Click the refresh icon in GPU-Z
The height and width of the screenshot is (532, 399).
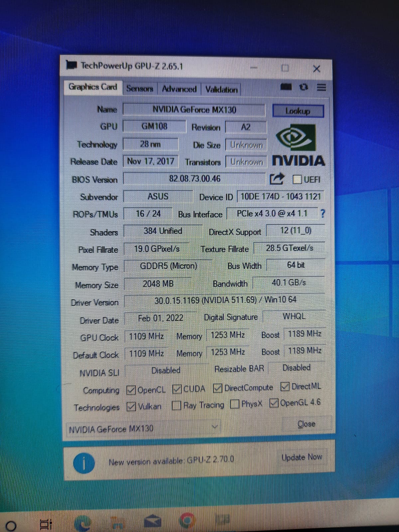(x=303, y=87)
